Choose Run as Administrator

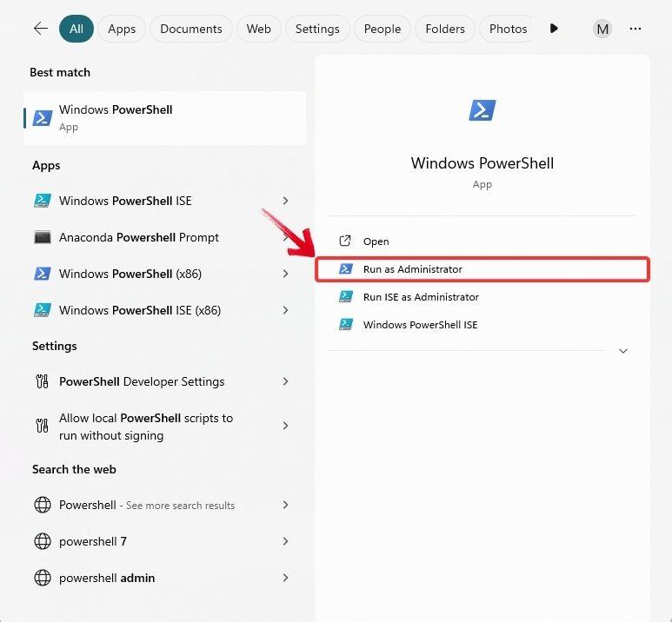pos(482,269)
